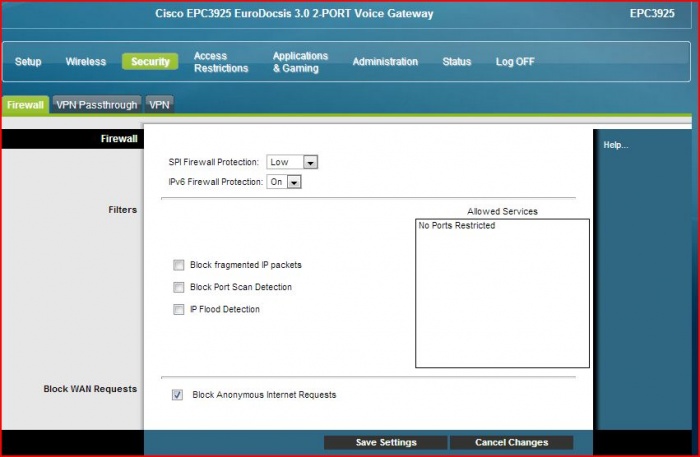
Task: Select 'No Ports Restricted' entry
Action: point(457,226)
